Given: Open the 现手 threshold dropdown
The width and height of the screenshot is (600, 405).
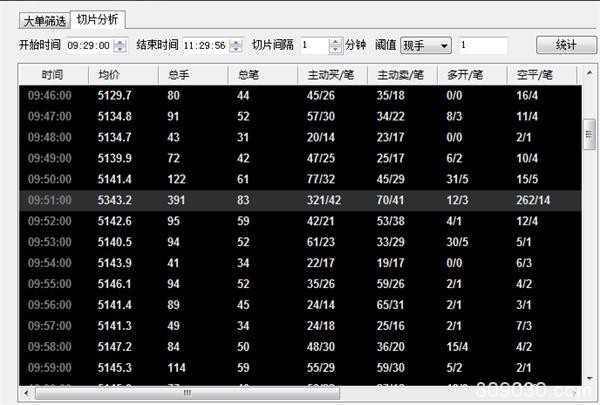Looking at the screenshot, I should 426,46.
